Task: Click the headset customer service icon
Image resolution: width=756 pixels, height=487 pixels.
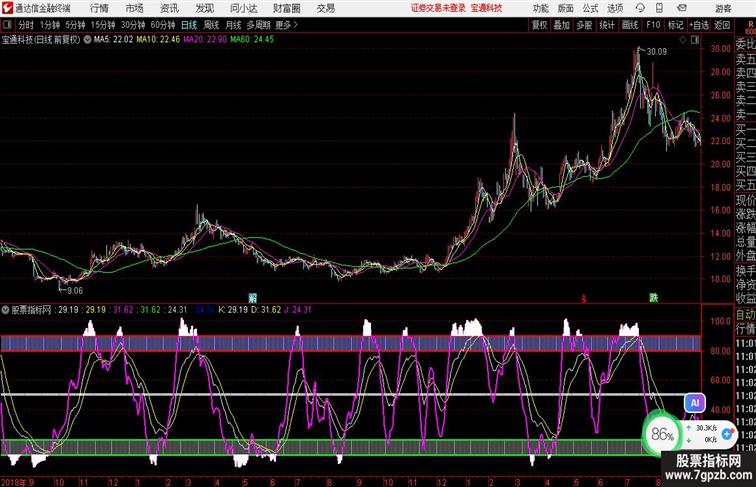Action: (x=640, y=8)
